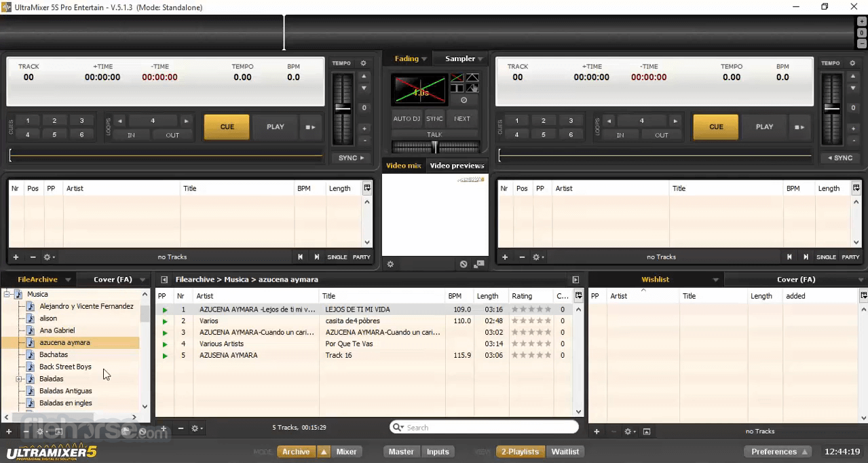Open the Master panel
This screenshot has height=463, width=868.
pyautogui.click(x=401, y=451)
